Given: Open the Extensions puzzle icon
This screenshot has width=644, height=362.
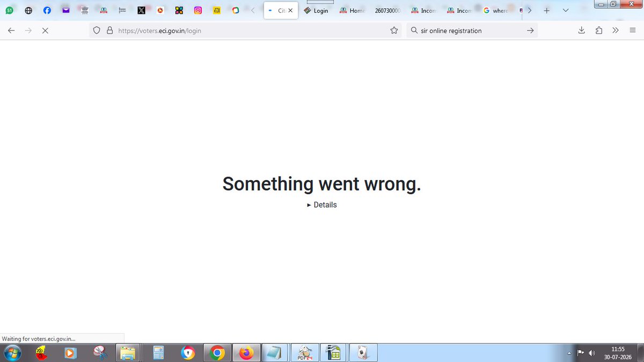Looking at the screenshot, I should (x=599, y=31).
